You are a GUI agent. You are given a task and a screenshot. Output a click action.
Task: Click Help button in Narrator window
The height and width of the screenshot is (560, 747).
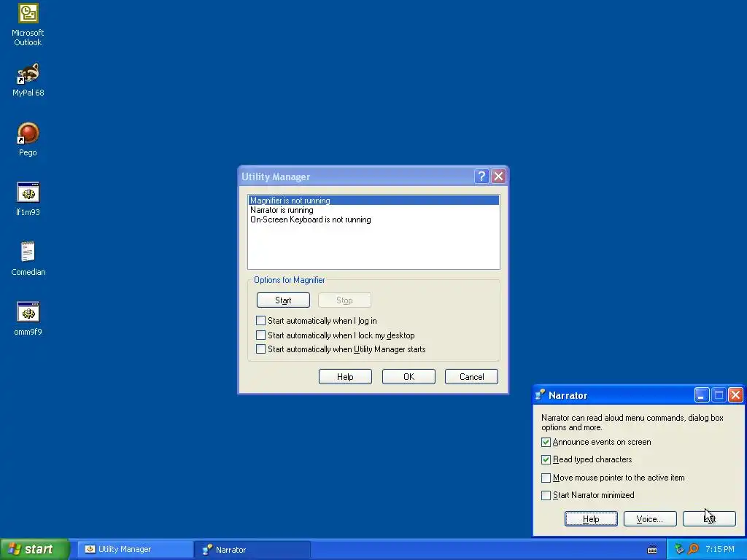pos(591,519)
